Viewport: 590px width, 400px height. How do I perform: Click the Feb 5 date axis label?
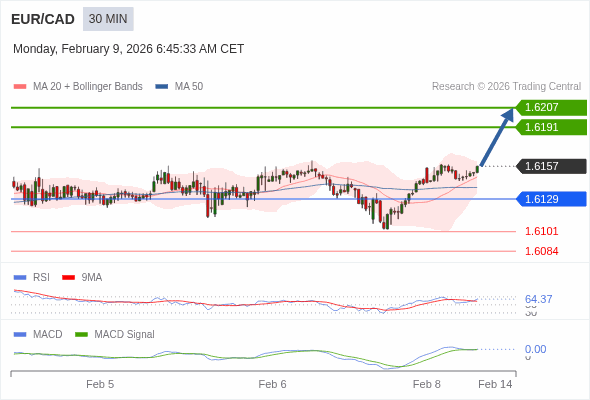100,384
